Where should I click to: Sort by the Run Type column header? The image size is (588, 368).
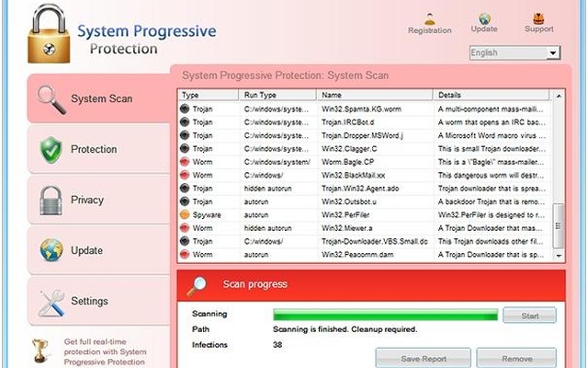[277, 95]
